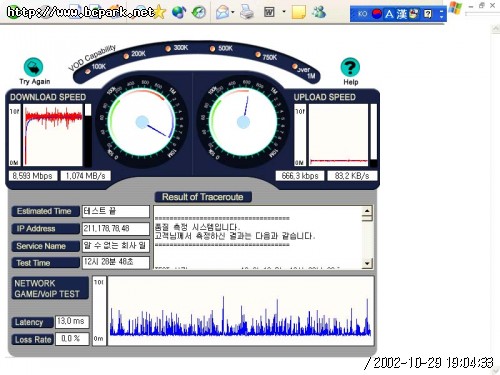
Task: Click the Latency label
Action: coord(32,322)
